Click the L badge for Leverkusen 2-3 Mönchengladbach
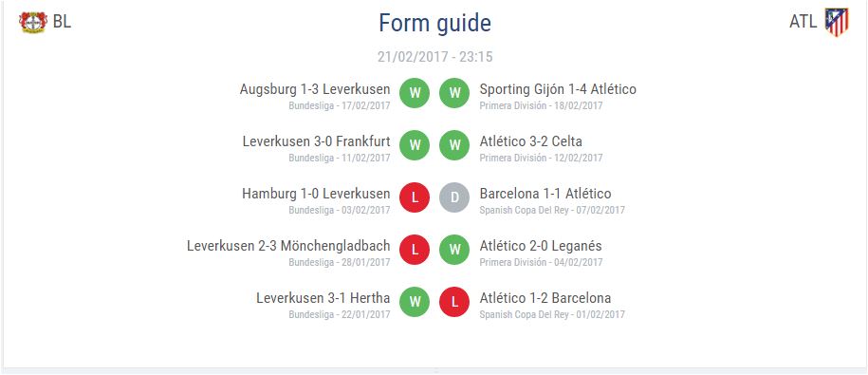 [415, 250]
